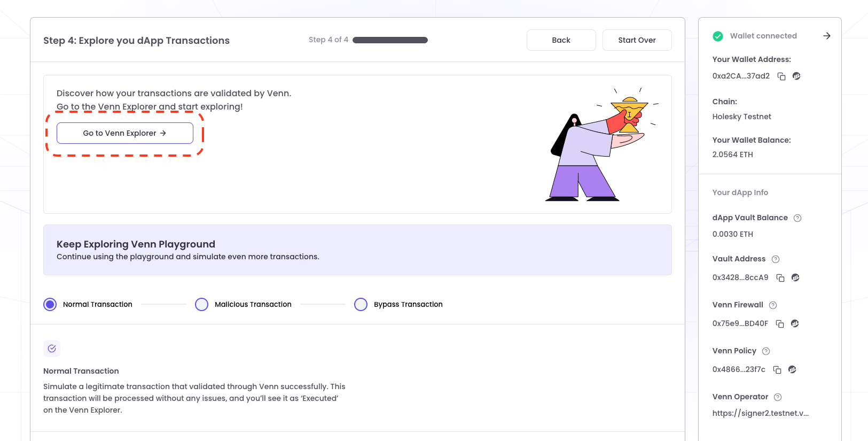Viewport: 868px width, 441px height.
Task: Open Vault Address on block explorer
Action: tap(795, 277)
